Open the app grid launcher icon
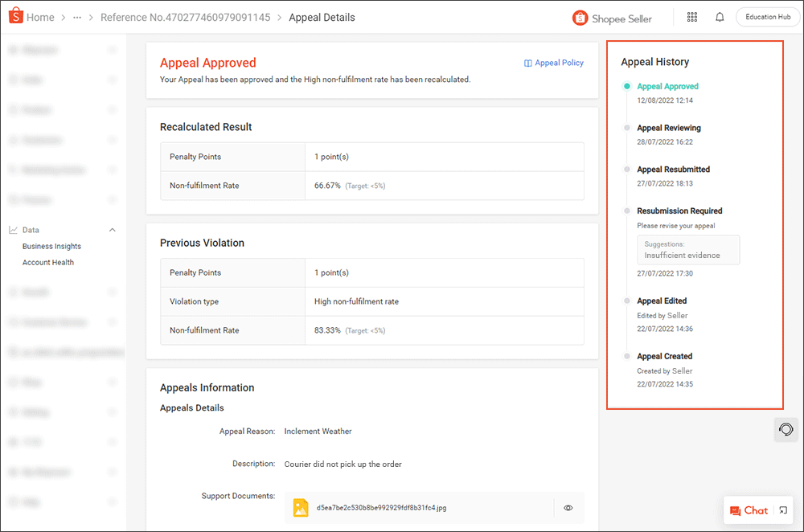Viewport: 804px width, 532px height. [x=691, y=16]
